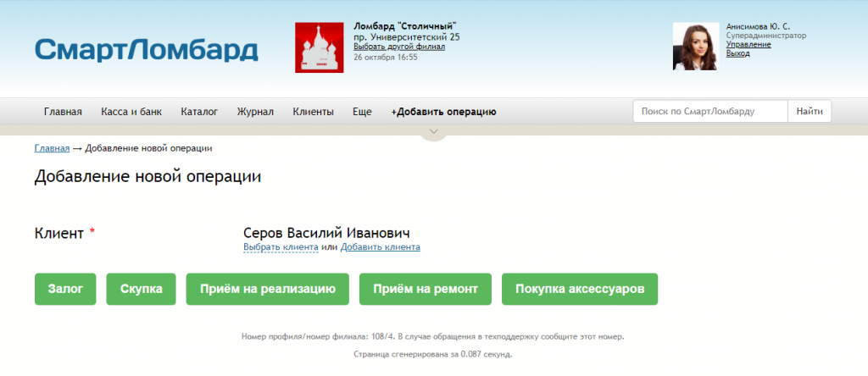Focus the Поиск по СмартЛомбарду search field

pos(710,112)
